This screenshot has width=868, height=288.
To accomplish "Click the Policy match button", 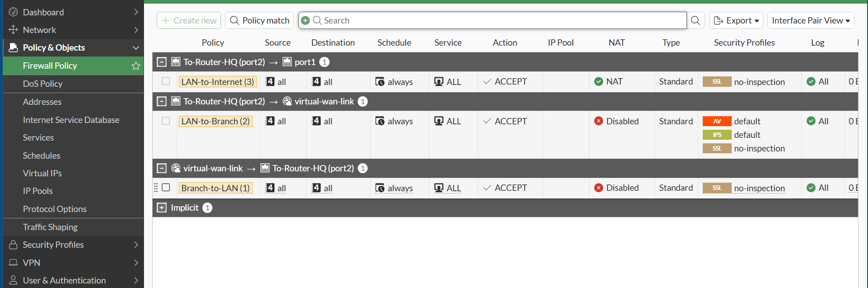I will 259,20.
